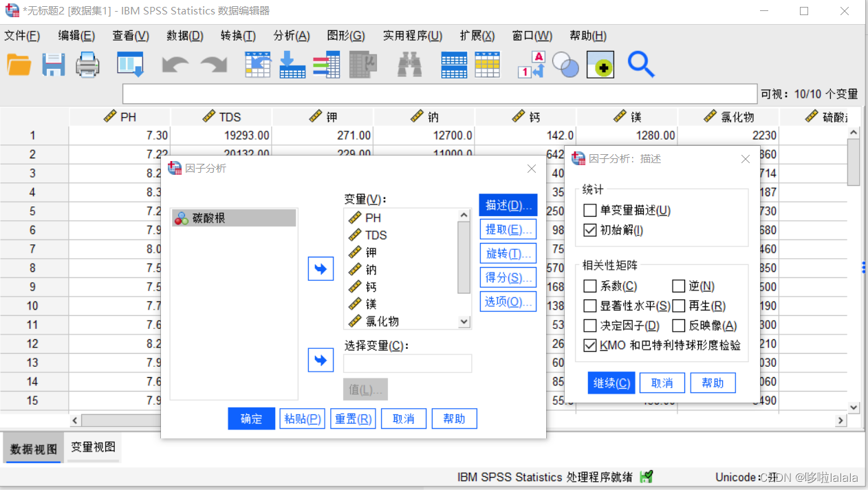Click the Go to case toolbar icon
Image resolution: width=868 pixels, height=490 pixels.
pos(258,65)
